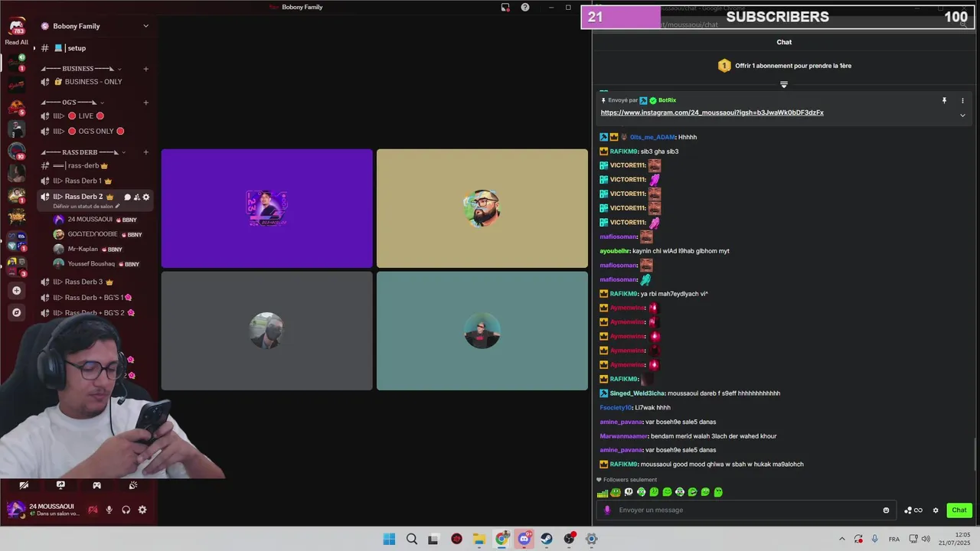980x551 pixels.
Task: Open chat of Rass Derb 2 channel
Action: 127,197
